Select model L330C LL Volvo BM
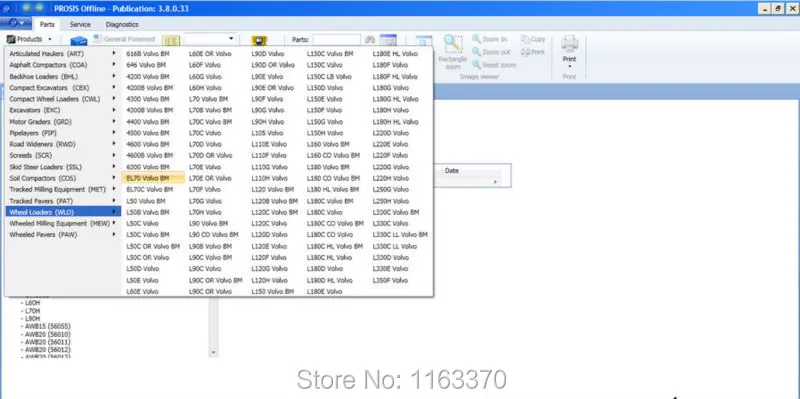 [400, 235]
